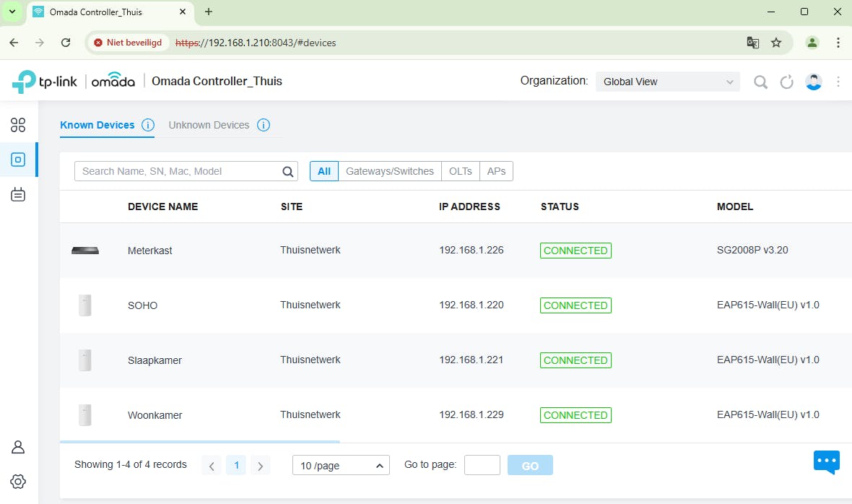Click page number 1
Viewport: 852px width, 504px height.
[x=236, y=466]
